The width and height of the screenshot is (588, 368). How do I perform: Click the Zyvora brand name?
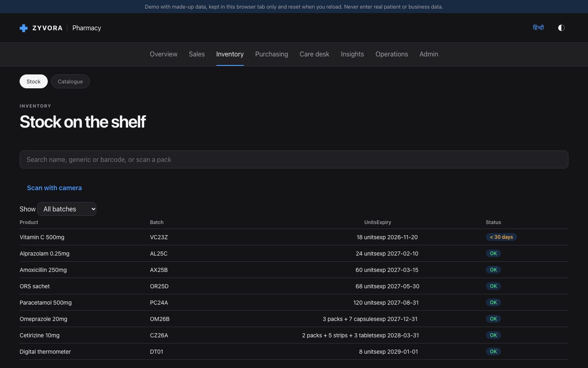coord(47,28)
